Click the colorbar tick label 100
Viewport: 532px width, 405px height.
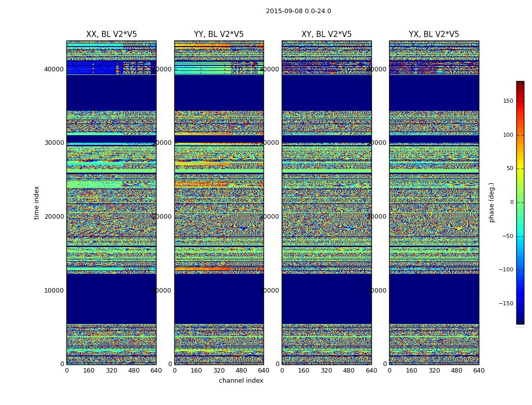coord(508,135)
